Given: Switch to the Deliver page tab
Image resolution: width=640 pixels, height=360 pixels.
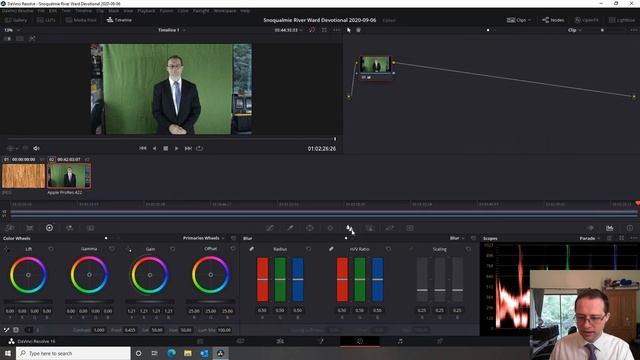Looking at the screenshot, I should (440, 341).
